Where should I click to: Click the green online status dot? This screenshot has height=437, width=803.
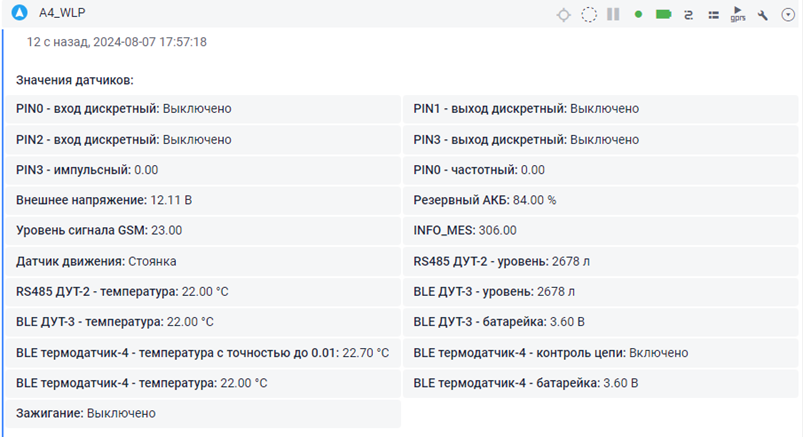tap(638, 15)
